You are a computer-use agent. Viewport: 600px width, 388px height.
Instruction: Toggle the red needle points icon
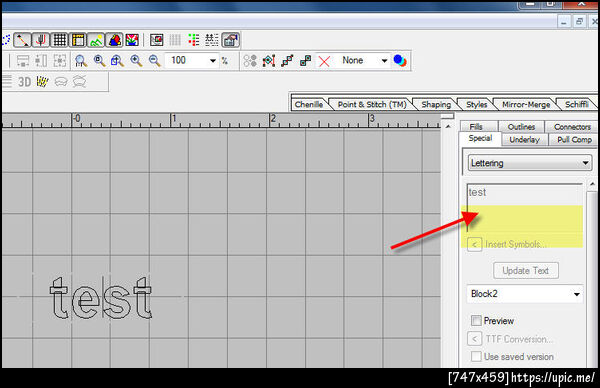click(41, 40)
